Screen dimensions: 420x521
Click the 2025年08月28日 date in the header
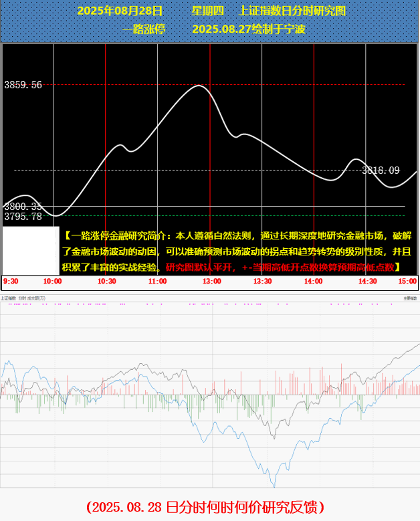coord(120,11)
